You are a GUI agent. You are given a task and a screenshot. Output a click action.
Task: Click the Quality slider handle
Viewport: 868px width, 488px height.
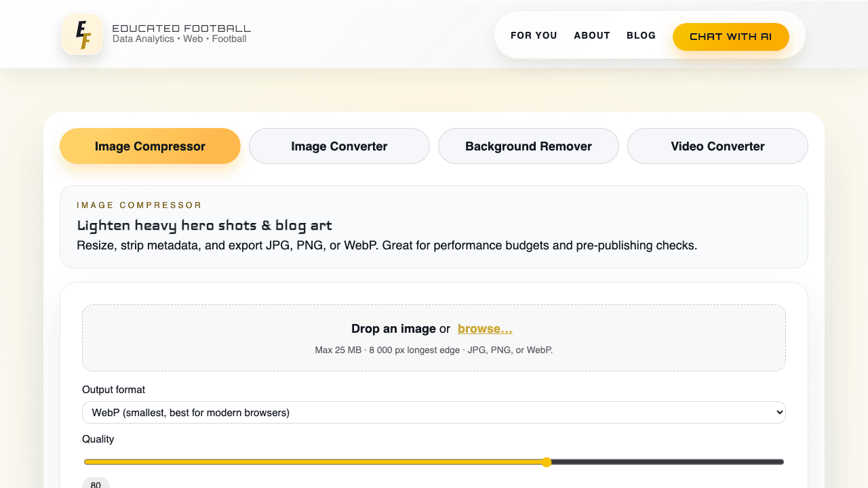(547, 462)
